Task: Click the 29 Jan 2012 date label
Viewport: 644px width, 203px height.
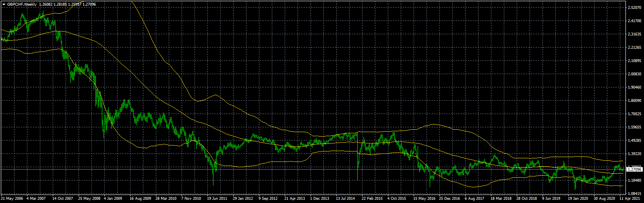Action: click(243, 199)
